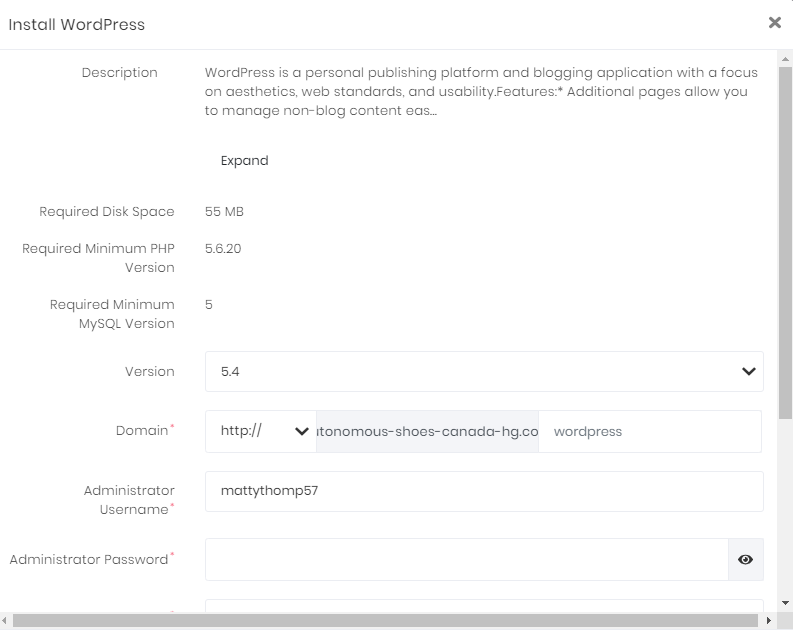This screenshot has height=633, width=793.
Task: Click the vertical scrollbar down arrow
Action: pos(785,603)
